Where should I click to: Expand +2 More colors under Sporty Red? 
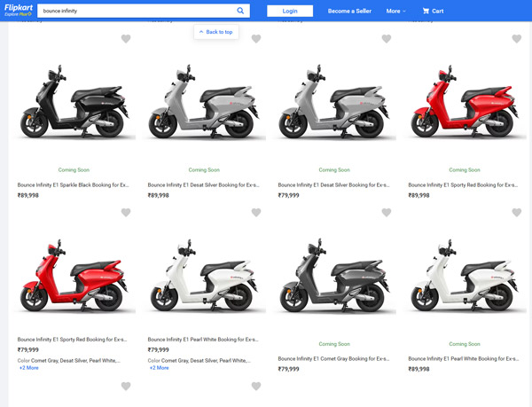pos(29,367)
